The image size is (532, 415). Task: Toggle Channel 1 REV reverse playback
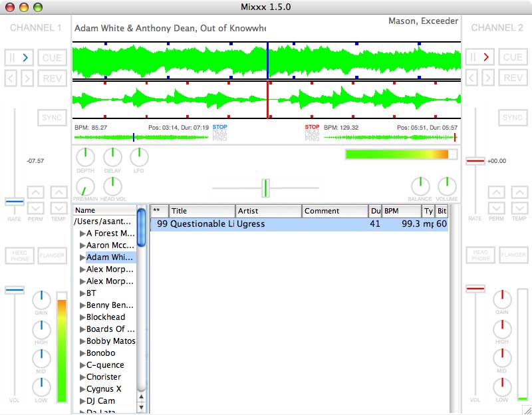tap(53, 78)
